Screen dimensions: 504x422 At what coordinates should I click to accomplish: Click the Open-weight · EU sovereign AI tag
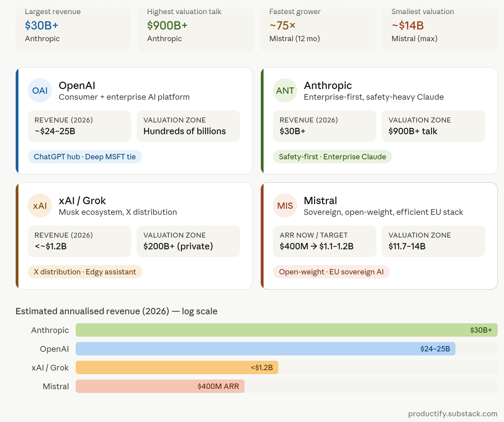click(331, 272)
